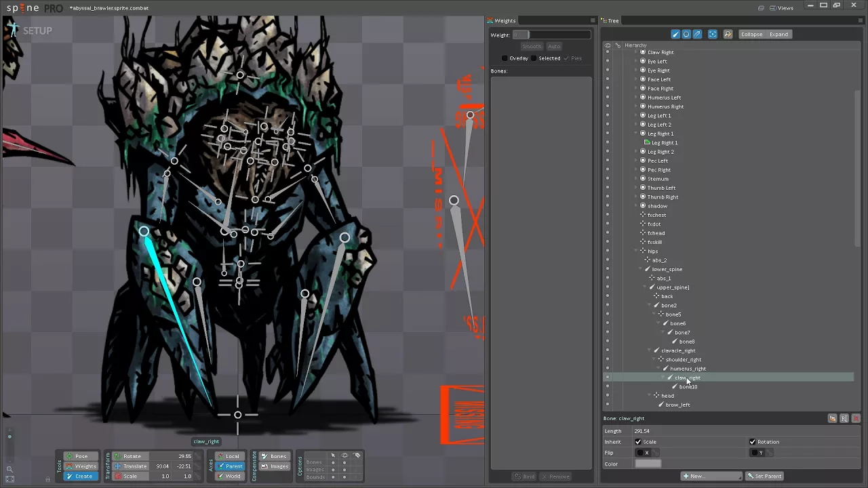Expand the Humerus Left slot
The image size is (868, 488).
pyautogui.click(x=635, y=98)
